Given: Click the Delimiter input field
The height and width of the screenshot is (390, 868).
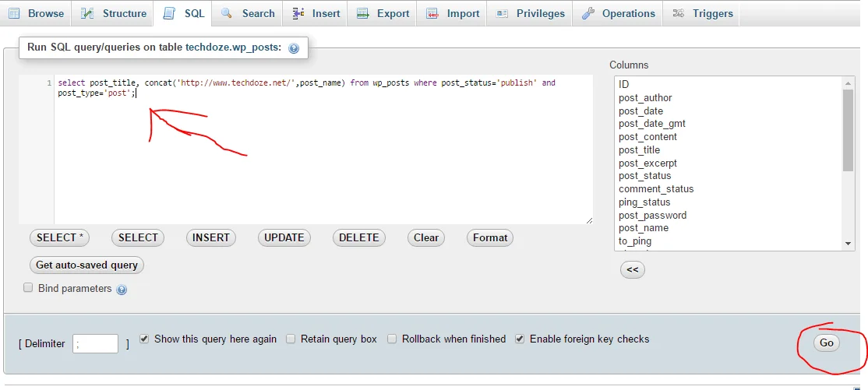Looking at the screenshot, I should click(95, 343).
